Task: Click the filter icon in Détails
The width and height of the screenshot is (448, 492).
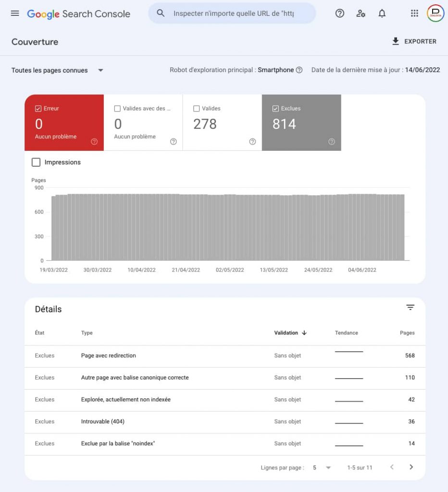Action: coord(410,307)
